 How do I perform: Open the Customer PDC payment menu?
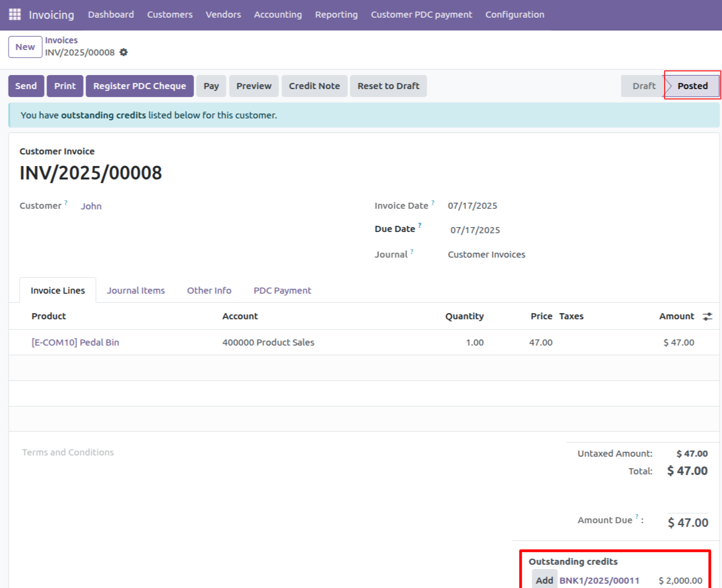(422, 15)
